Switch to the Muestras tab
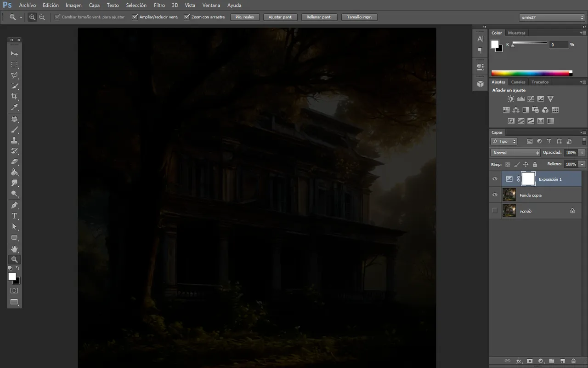Viewport: 588px width, 368px height. [x=517, y=33]
